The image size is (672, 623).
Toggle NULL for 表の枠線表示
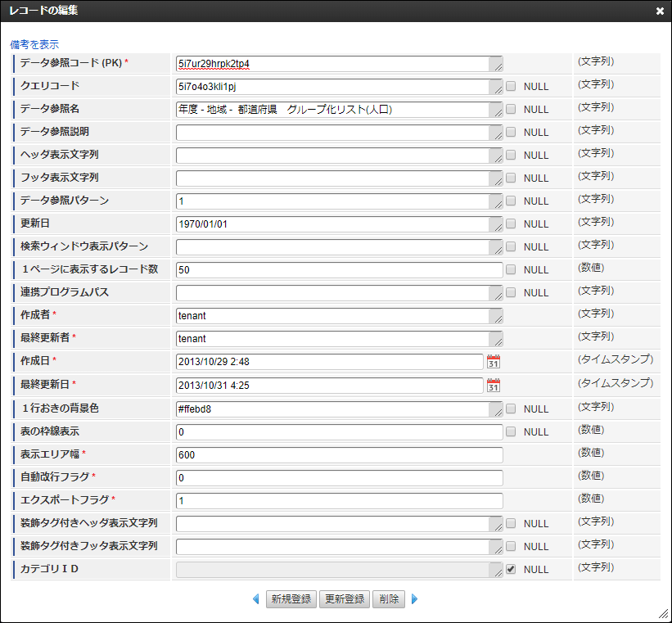click(512, 431)
